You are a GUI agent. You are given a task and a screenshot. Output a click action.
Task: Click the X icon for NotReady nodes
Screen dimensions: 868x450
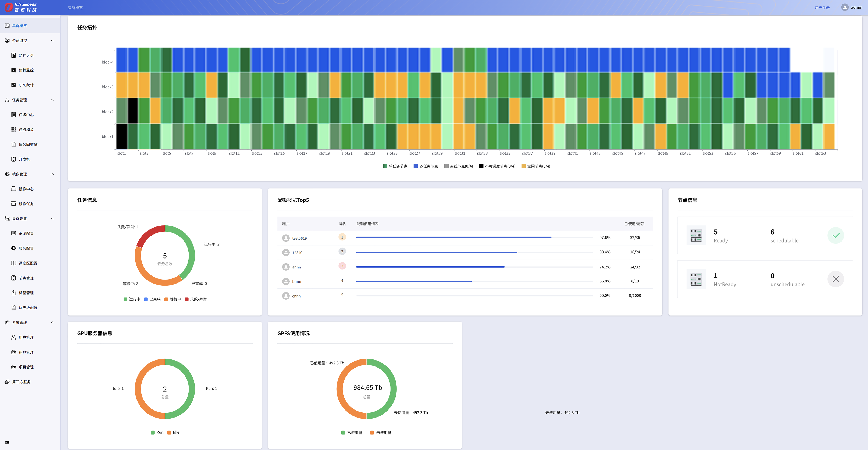click(835, 279)
